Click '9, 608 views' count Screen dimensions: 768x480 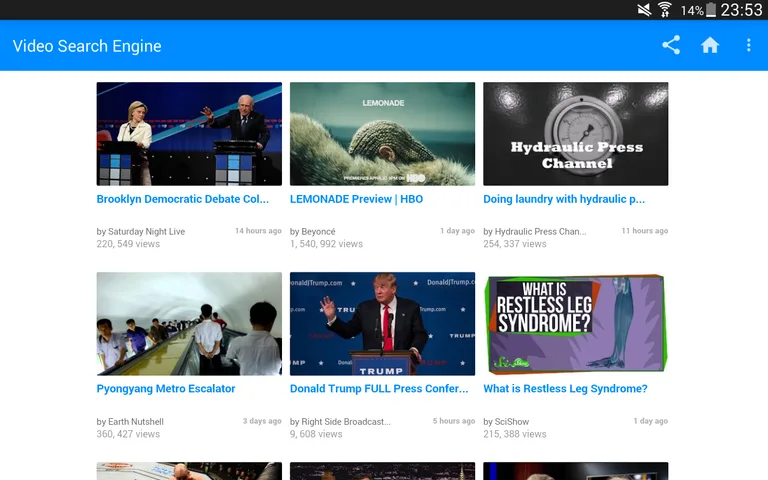316,434
